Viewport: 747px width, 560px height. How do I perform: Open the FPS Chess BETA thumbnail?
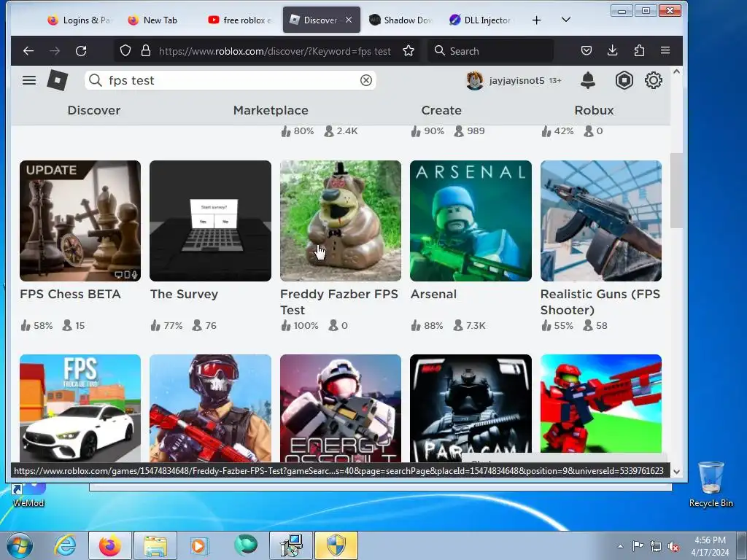point(80,221)
